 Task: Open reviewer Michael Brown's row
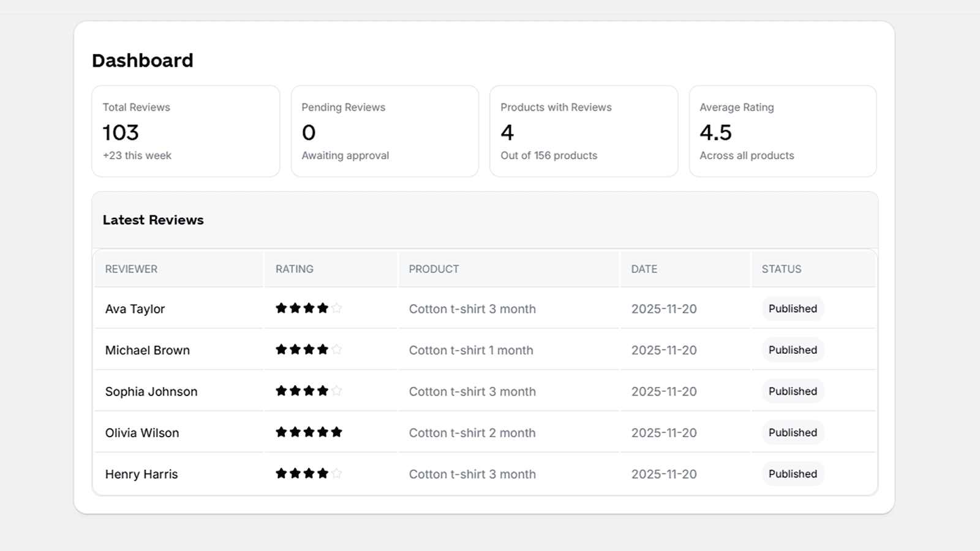(x=485, y=350)
